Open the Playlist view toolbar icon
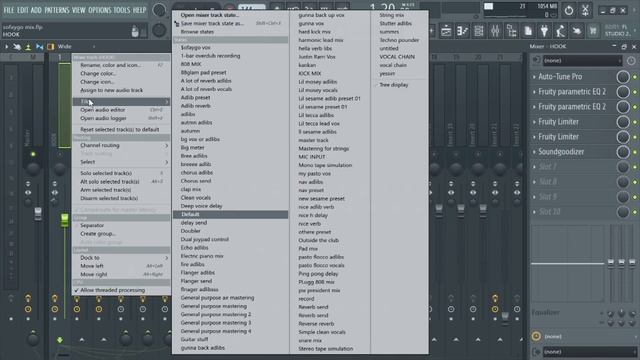 coord(446,31)
